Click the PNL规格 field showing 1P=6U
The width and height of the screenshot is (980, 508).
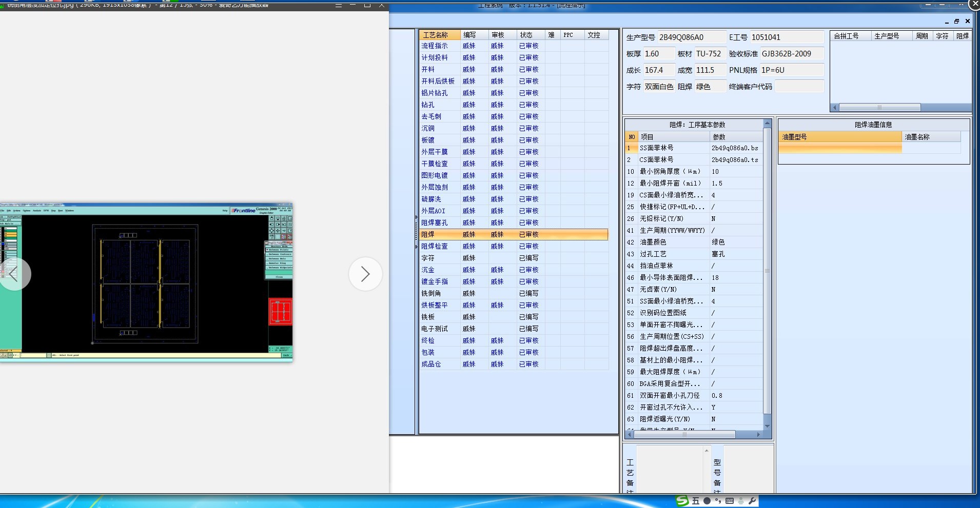(x=792, y=70)
